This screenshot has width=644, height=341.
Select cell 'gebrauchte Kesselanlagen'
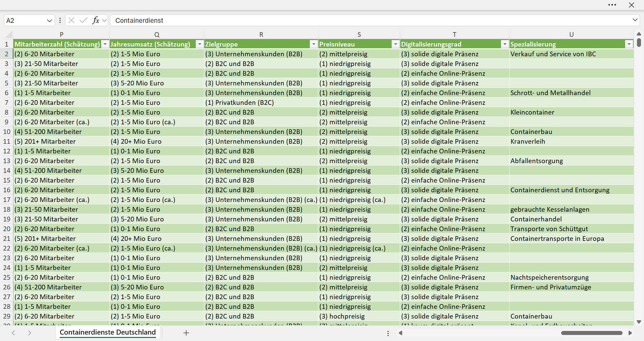pos(571,209)
